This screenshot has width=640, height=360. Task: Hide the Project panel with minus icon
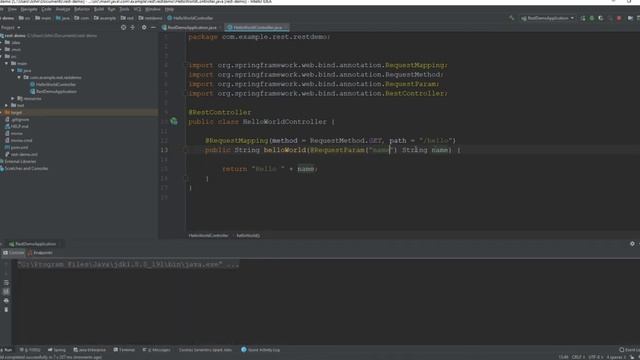click(x=153, y=27)
